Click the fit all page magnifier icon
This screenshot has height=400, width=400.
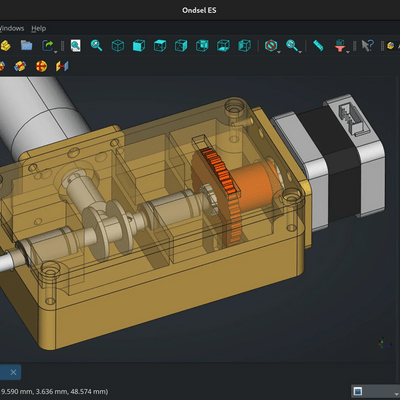coord(76,45)
